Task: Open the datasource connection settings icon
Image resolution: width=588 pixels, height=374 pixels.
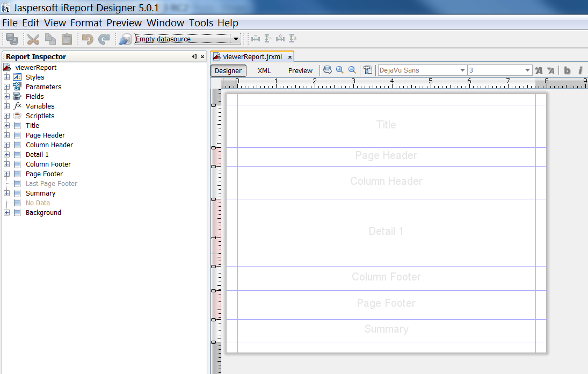Action: 124,38
